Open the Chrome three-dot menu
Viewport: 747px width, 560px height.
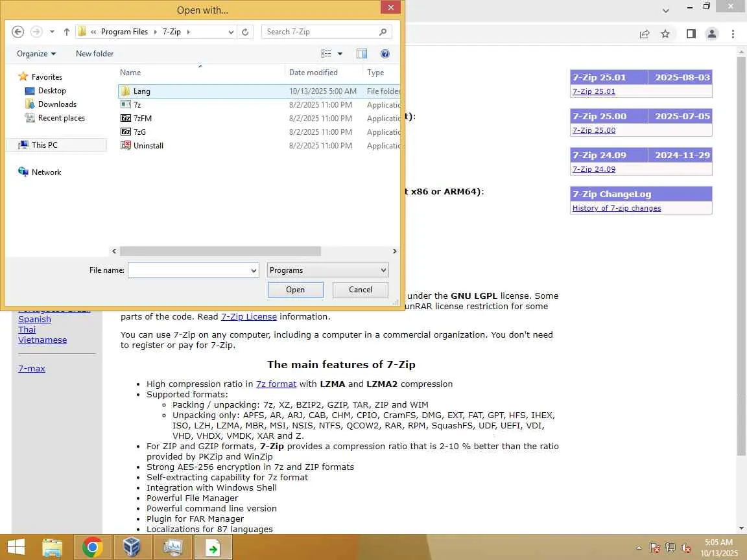coord(733,34)
